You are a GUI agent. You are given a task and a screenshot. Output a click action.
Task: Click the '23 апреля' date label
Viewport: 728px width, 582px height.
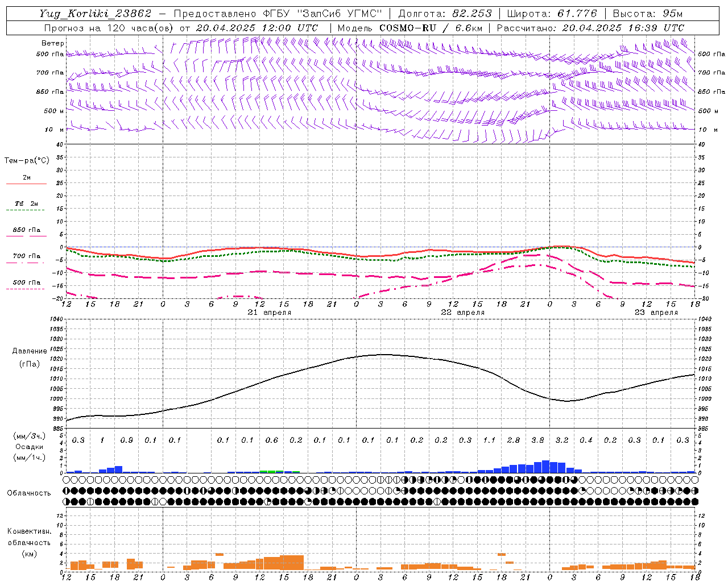coord(656,313)
